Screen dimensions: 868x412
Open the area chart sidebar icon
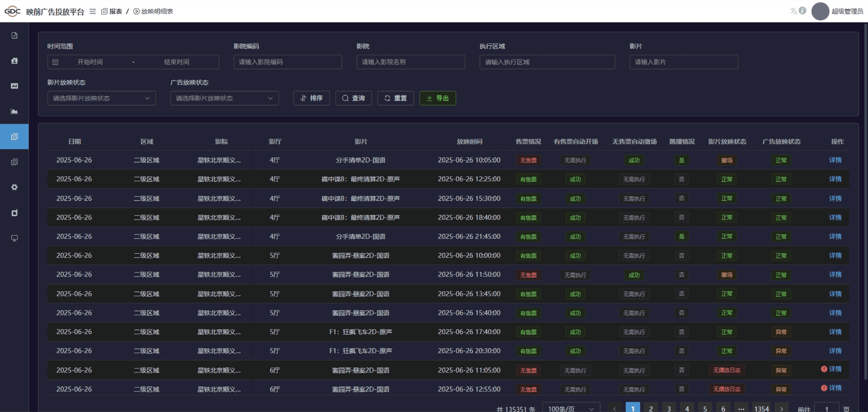(14, 111)
